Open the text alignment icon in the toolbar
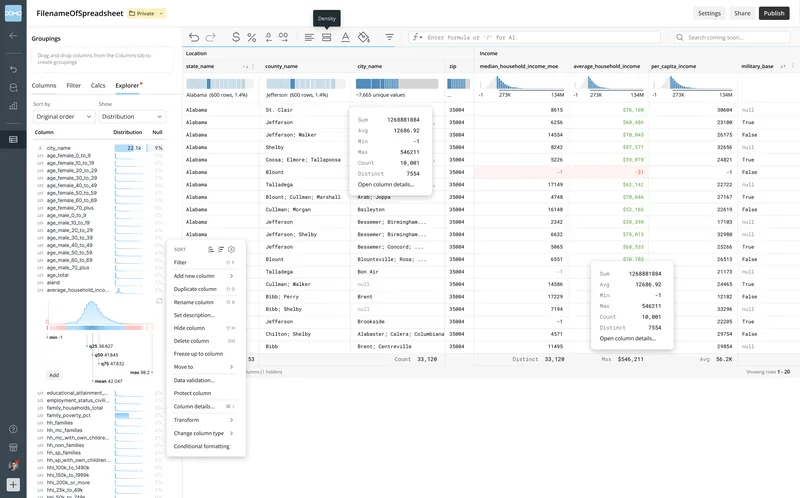Screen dimensions: 800x498 [x=309, y=37]
